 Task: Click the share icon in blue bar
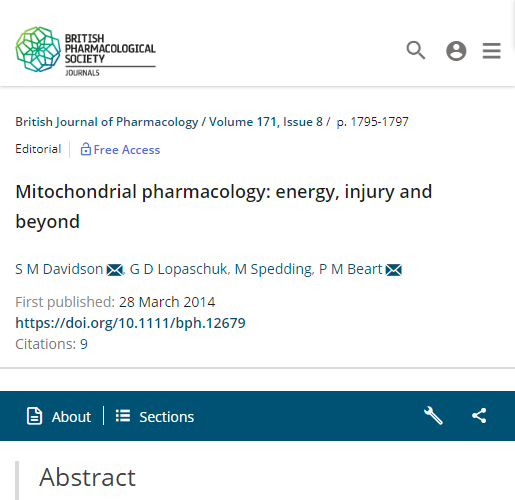click(479, 416)
